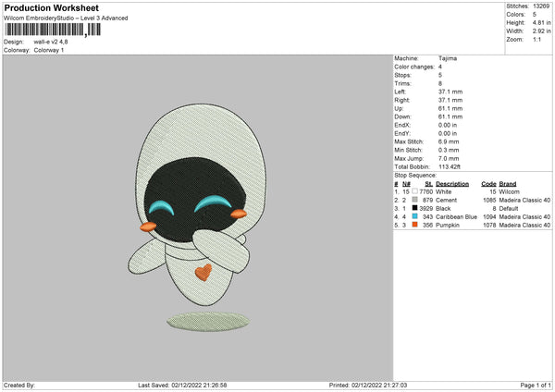Click the Brand column header
This screenshot has width=555, height=392.
point(508,183)
